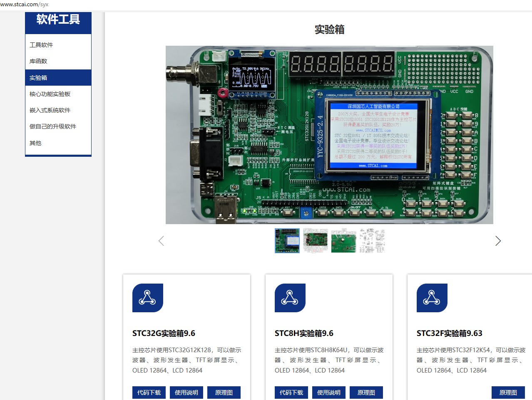Select the highlighted 实验箱 menu item
This screenshot has height=400, width=532.
click(58, 78)
